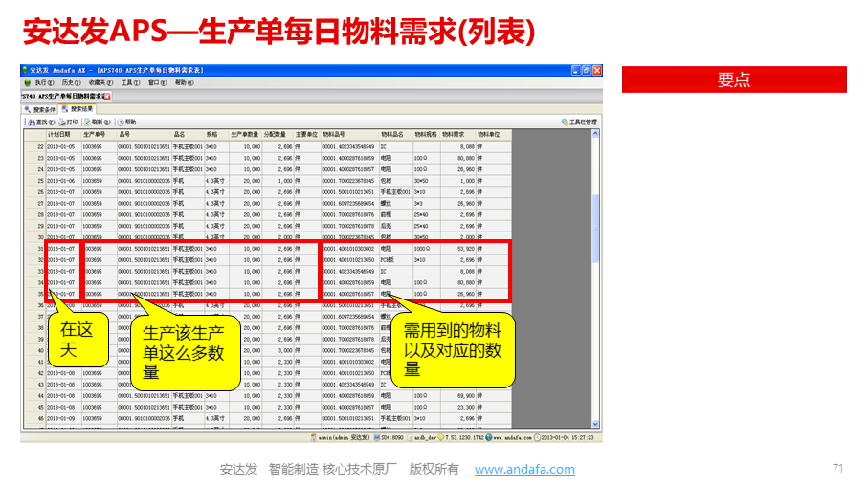This screenshot has width=868, height=487.
Task: Click the 生产单数量 column header
Action: [x=245, y=135]
